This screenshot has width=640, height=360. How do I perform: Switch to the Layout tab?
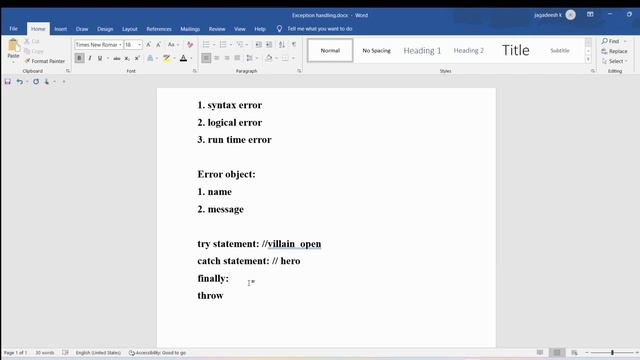[129, 29]
